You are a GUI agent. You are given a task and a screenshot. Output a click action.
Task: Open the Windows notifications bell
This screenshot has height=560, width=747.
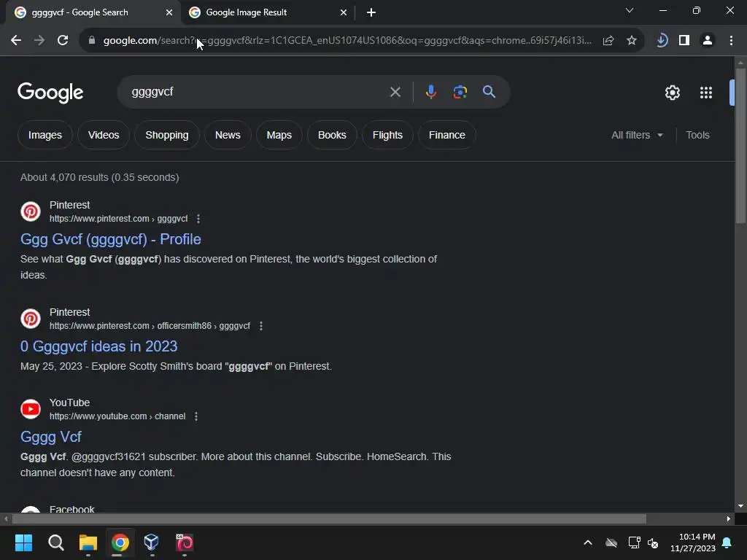point(727,542)
